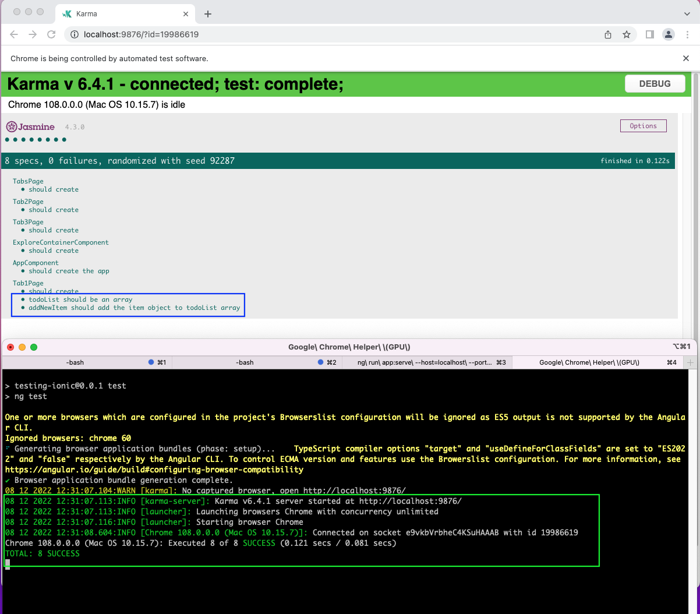Click the Karma favicon on the tab
The image size is (700, 614).
tap(67, 13)
